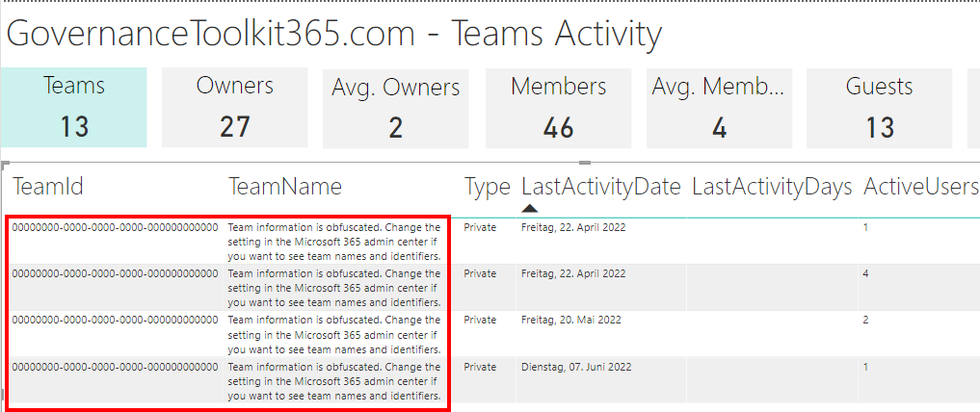Click the LastActivityDate column header

[601, 186]
